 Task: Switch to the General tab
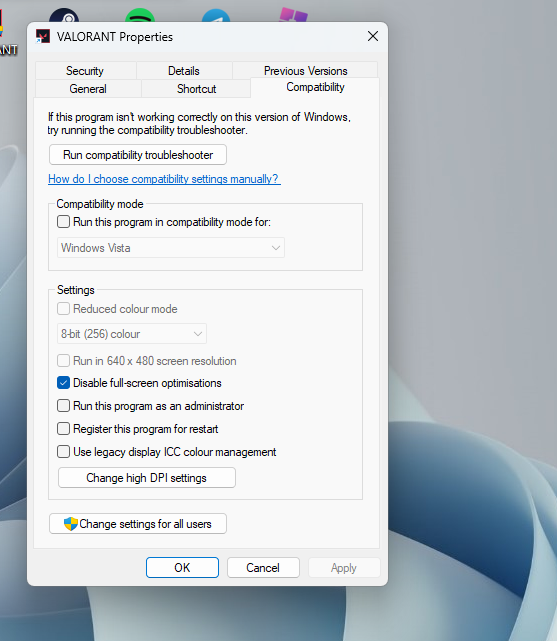[88, 89]
